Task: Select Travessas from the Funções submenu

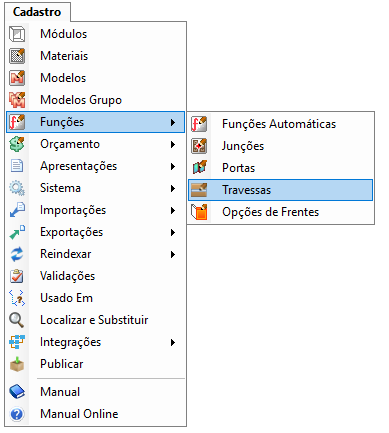Action: 280,190
